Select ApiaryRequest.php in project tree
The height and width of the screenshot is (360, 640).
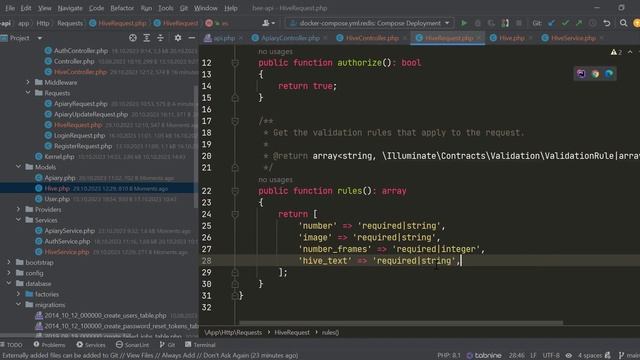pos(80,104)
